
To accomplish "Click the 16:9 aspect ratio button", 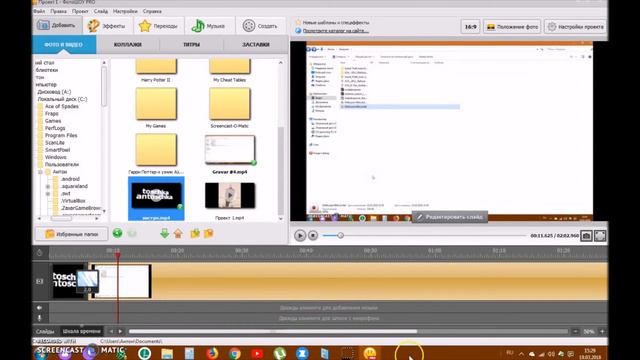I will [470, 27].
